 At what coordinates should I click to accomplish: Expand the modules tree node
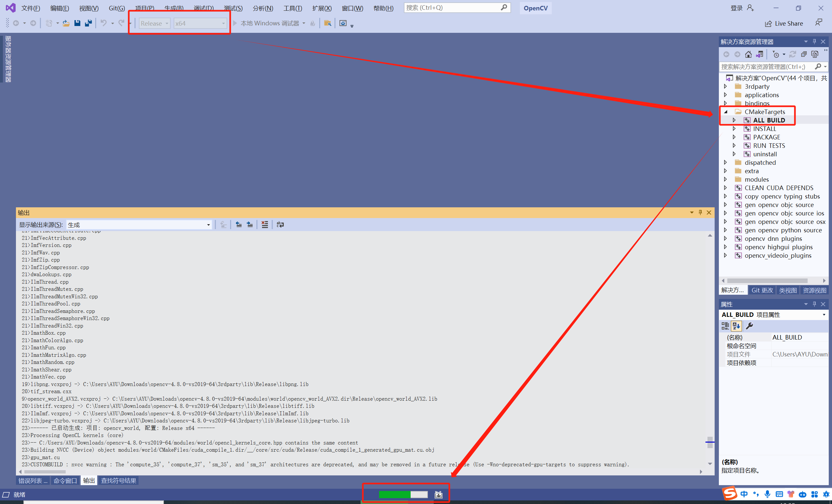pyautogui.click(x=726, y=179)
